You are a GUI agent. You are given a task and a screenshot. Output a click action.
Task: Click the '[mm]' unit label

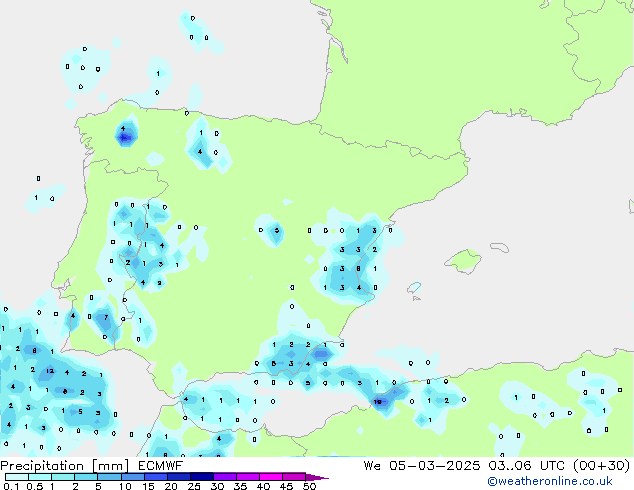(111, 466)
